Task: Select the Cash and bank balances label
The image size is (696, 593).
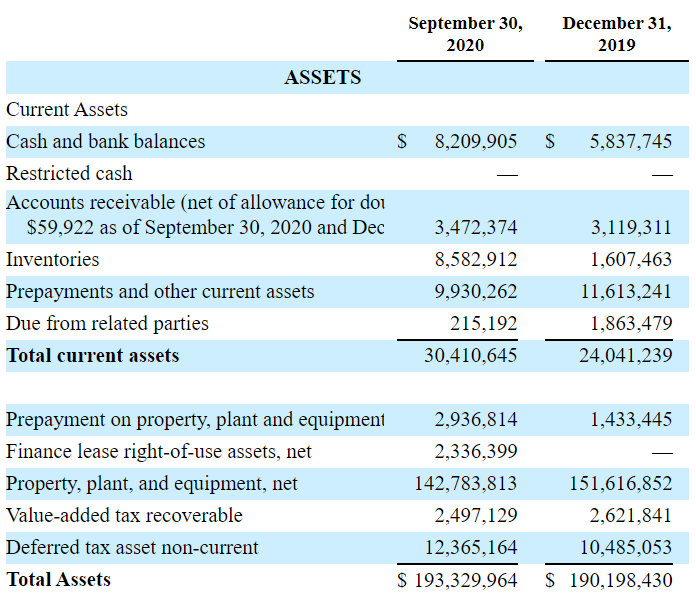Action: coord(106,142)
